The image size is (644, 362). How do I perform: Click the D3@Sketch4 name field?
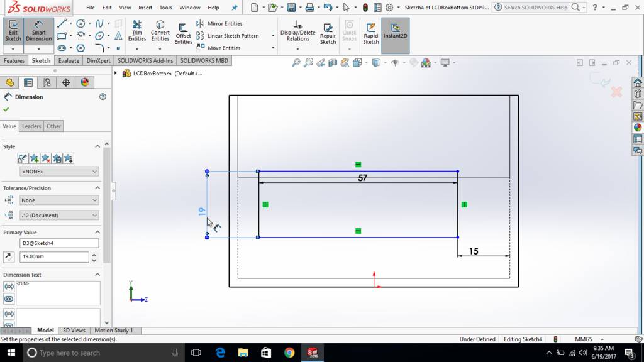pos(59,243)
